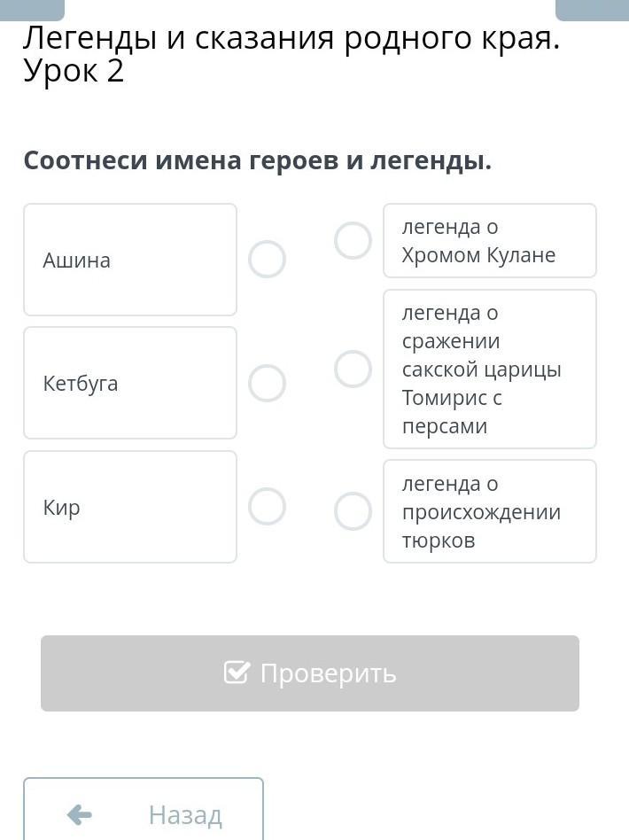This screenshot has height=840, width=629.
Task: Choose the 'легенда о Хромом Кулане' card
Action: click(x=489, y=241)
